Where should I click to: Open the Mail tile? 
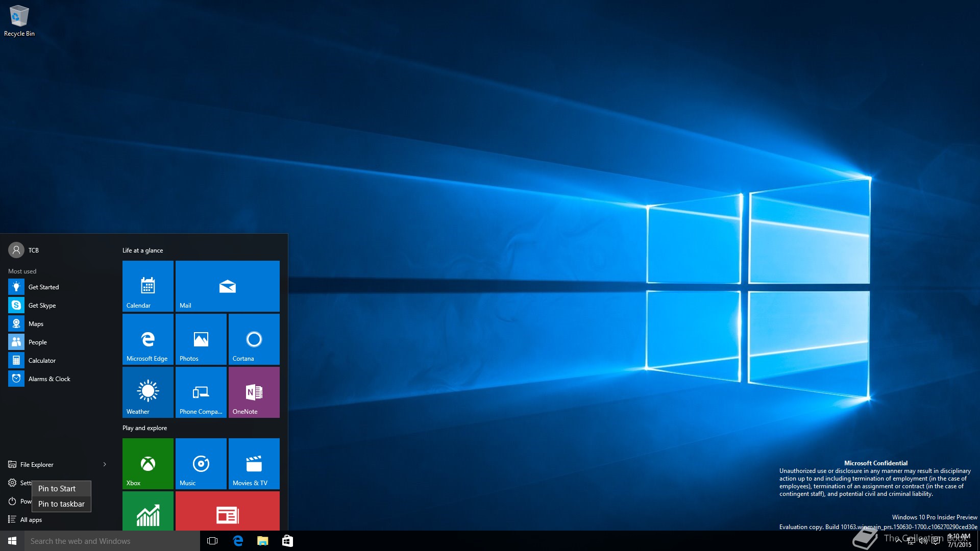click(228, 286)
